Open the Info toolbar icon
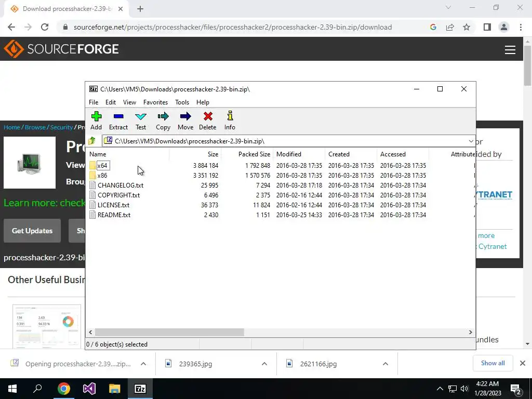The height and width of the screenshot is (399, 532). click(x=230, y=116)
